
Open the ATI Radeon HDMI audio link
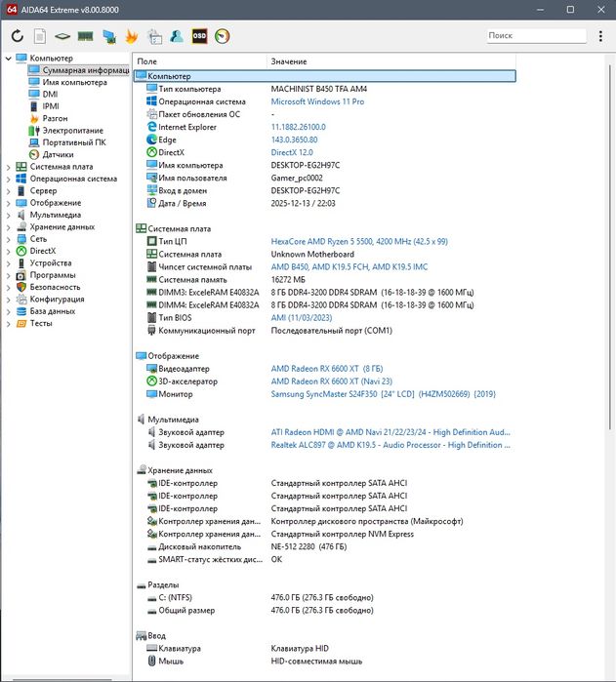(x=390, y=432)
